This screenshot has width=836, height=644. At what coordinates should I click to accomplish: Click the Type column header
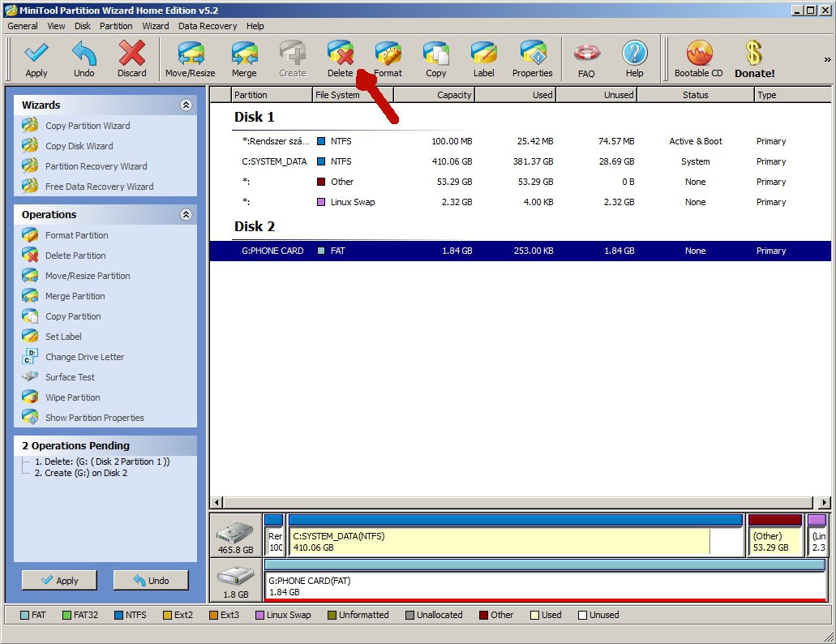click(x=792, y=95)
